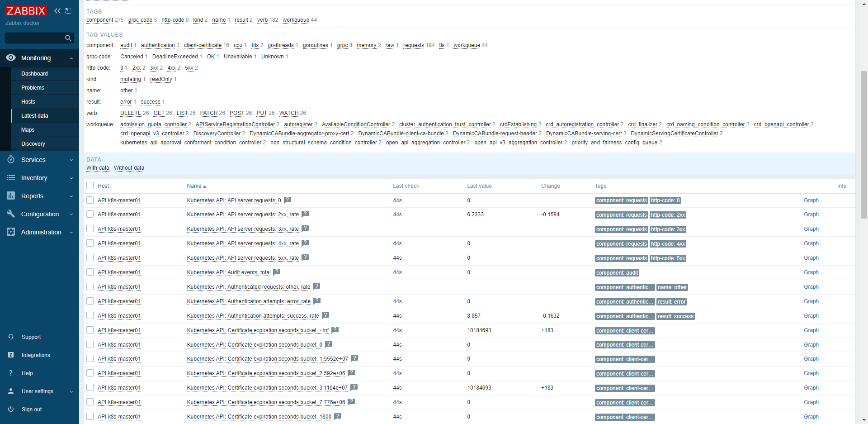868x424 pixels.
Task: Filter items With data
Action: point(98,168)
